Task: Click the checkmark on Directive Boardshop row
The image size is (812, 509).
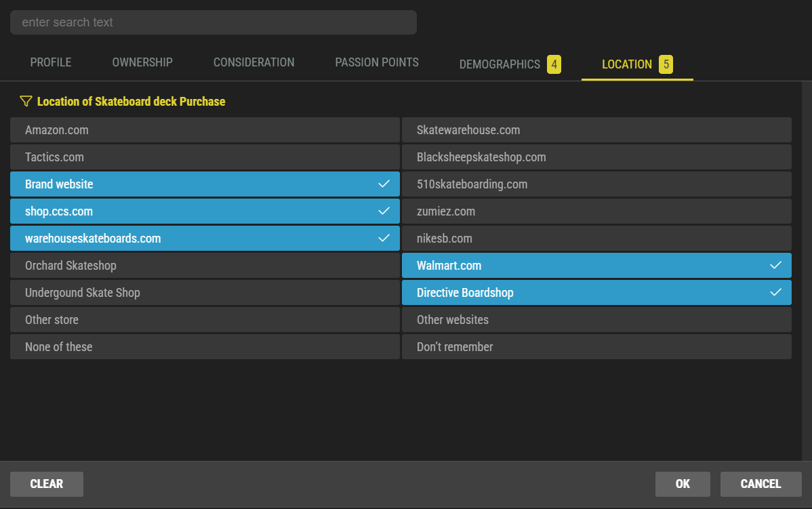Action: pos(776,292)
